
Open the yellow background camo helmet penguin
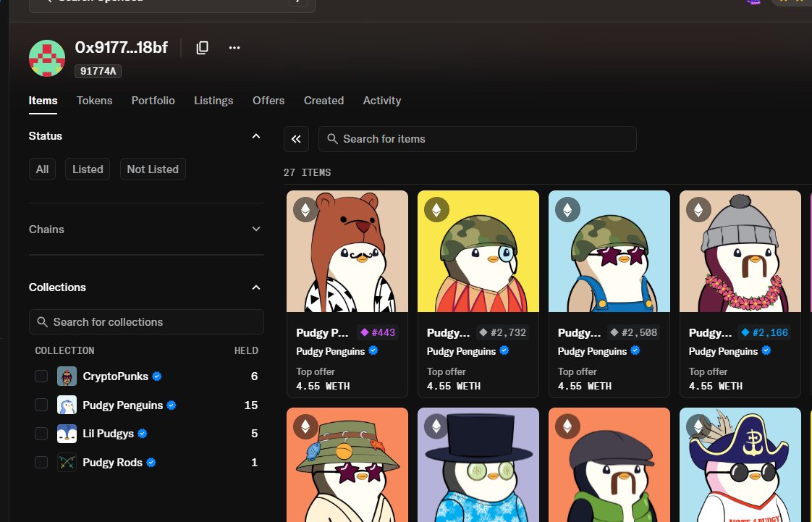coord(478,251)
